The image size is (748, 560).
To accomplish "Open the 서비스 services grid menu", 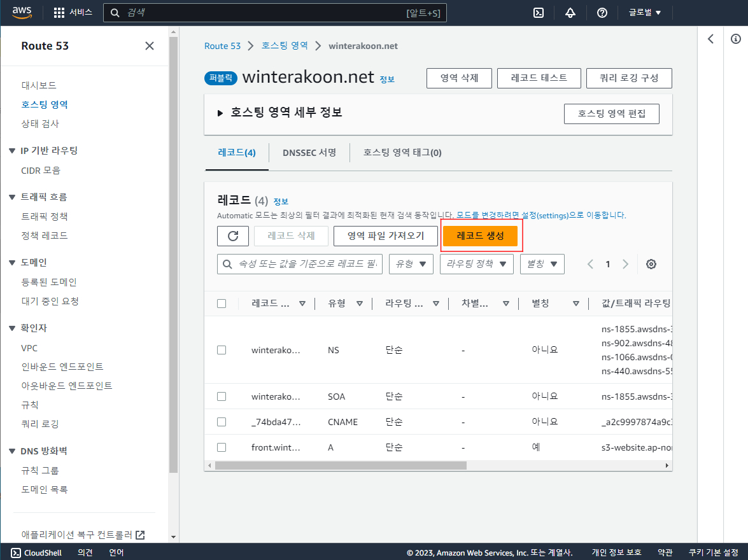I will (x=73, y=13).
